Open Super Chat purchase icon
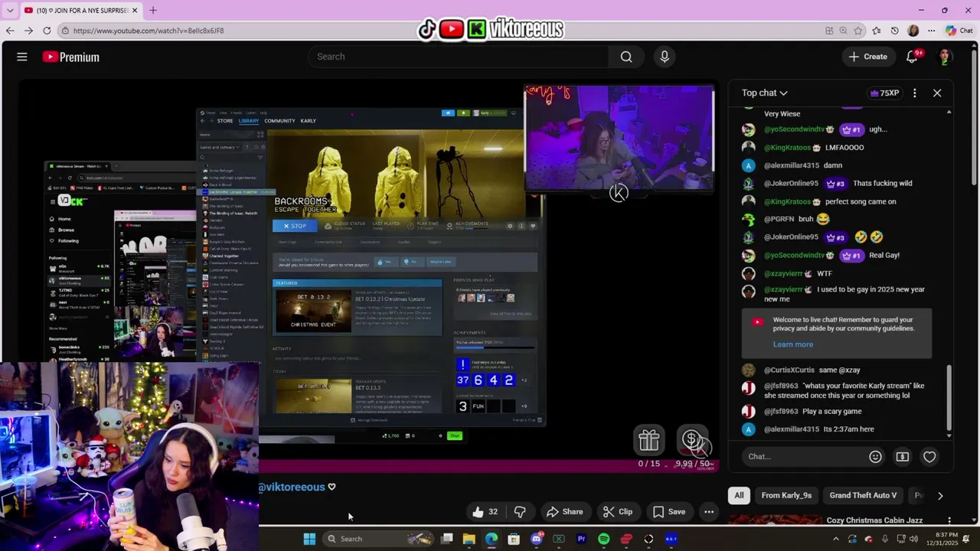This screenshot has height=551, width=980. click(x=903, y=457)
